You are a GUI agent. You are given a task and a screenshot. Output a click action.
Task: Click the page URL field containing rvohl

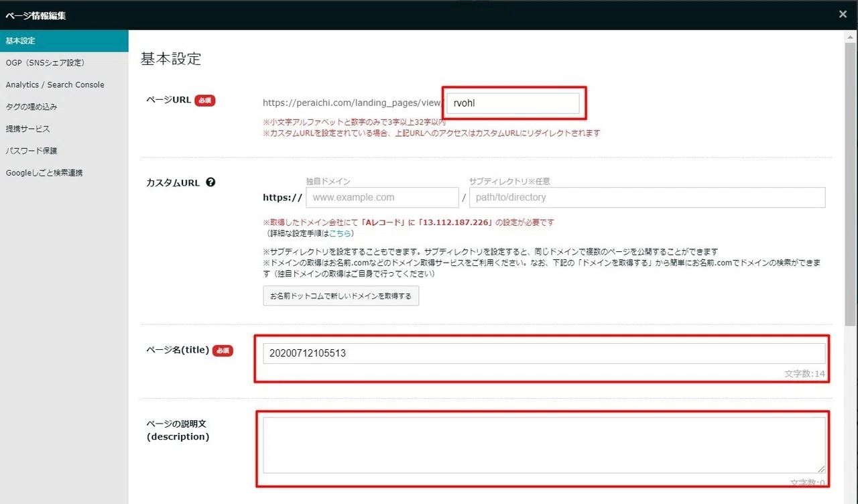point(513,103)
